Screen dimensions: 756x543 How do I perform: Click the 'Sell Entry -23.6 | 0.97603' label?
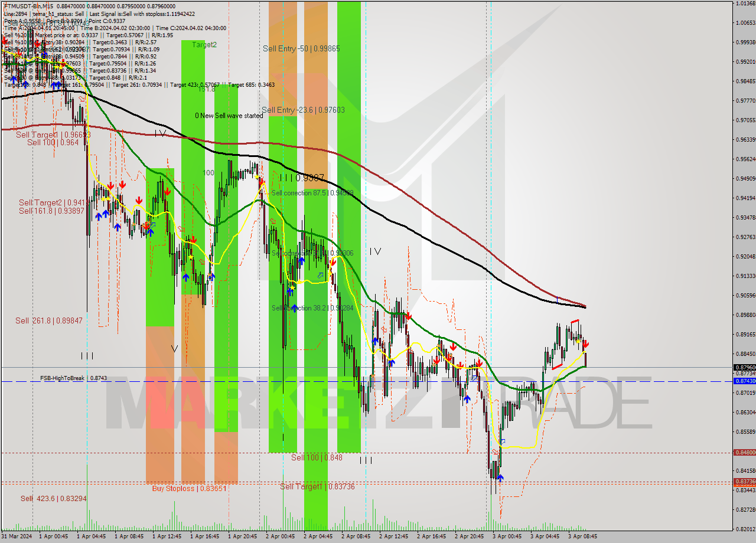(x=303, y=110)
